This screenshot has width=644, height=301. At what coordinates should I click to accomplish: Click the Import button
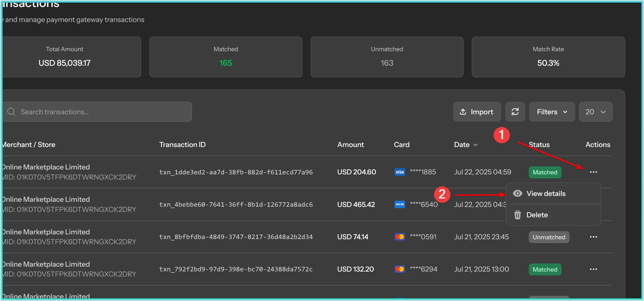476,112
